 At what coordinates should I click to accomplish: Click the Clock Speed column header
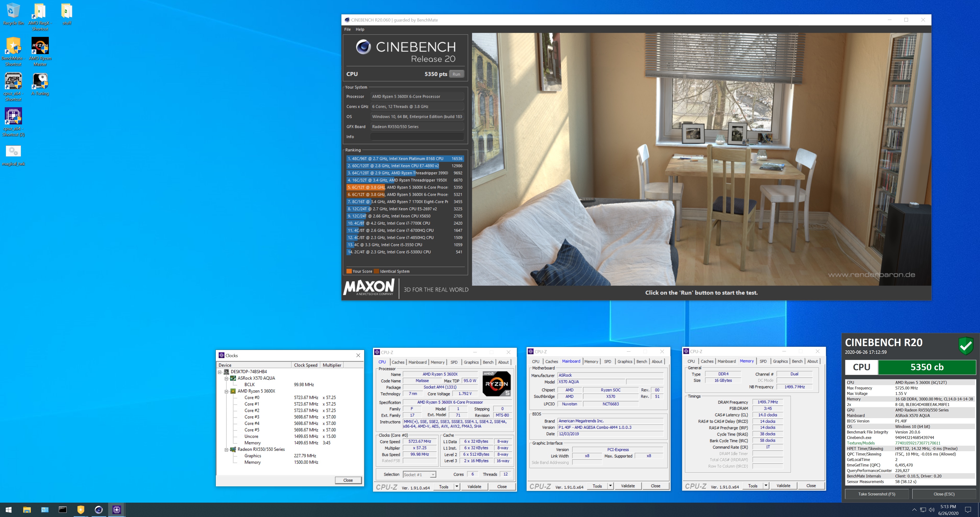pyautogui.click(x=306, y=365)
